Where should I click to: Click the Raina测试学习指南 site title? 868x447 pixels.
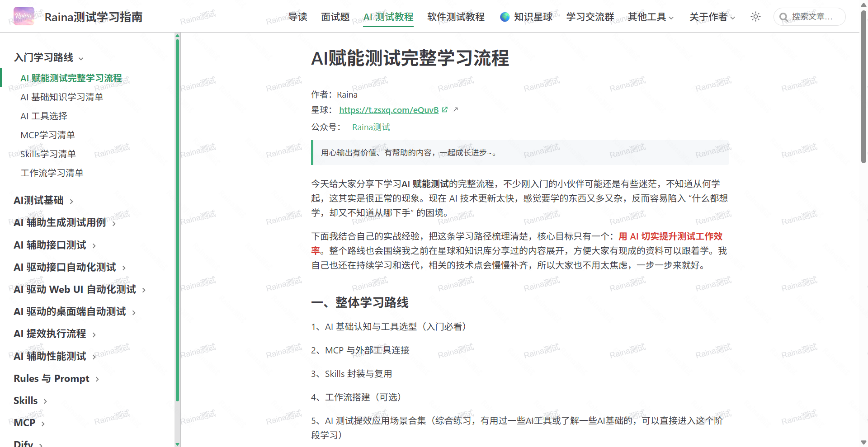(x=94, y=17)
